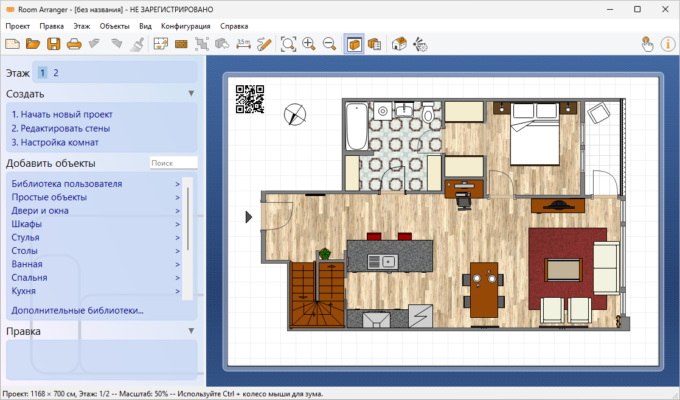This screenshot has height=400, width=680.
Task: Collapse the Правка panel section arrow
Action: click(x=191, y=331)
